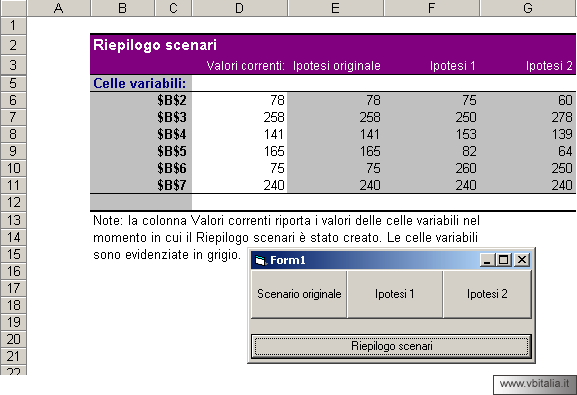577x395 pixels.
Task: Select row 11 header
Action: [x=13, y=185]
